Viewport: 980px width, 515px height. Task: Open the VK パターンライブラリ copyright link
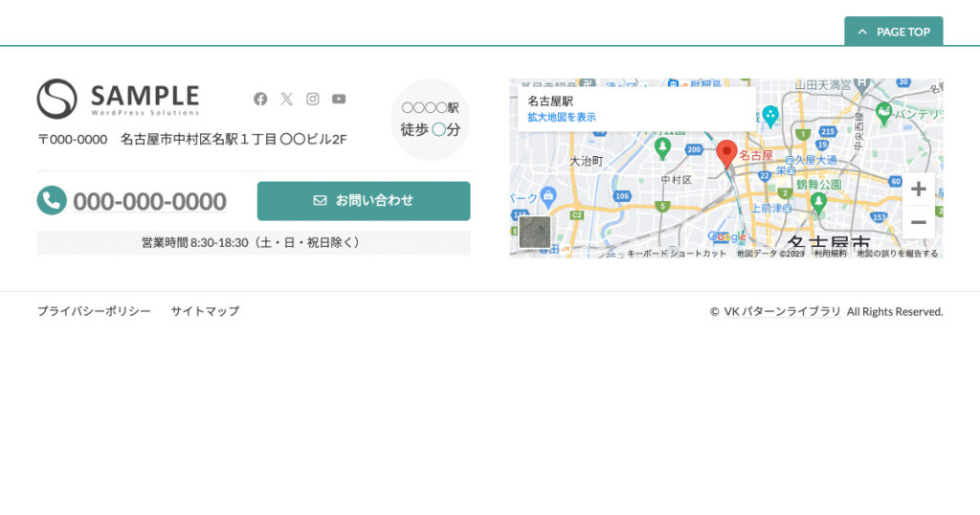782,311
